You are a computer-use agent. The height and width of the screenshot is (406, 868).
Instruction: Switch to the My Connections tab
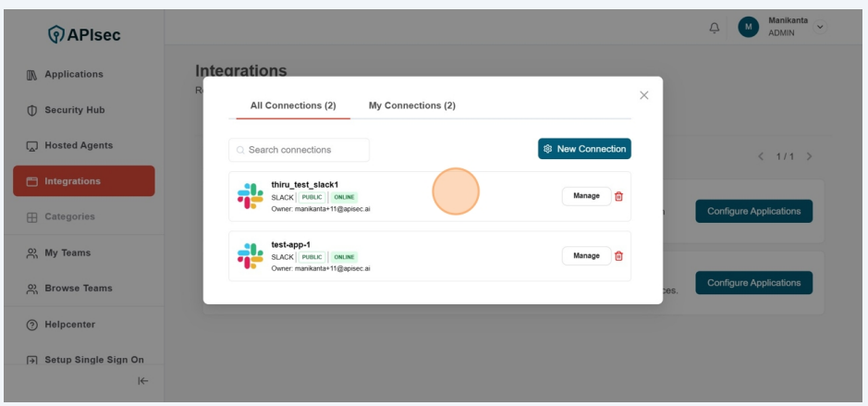[411, 105]
